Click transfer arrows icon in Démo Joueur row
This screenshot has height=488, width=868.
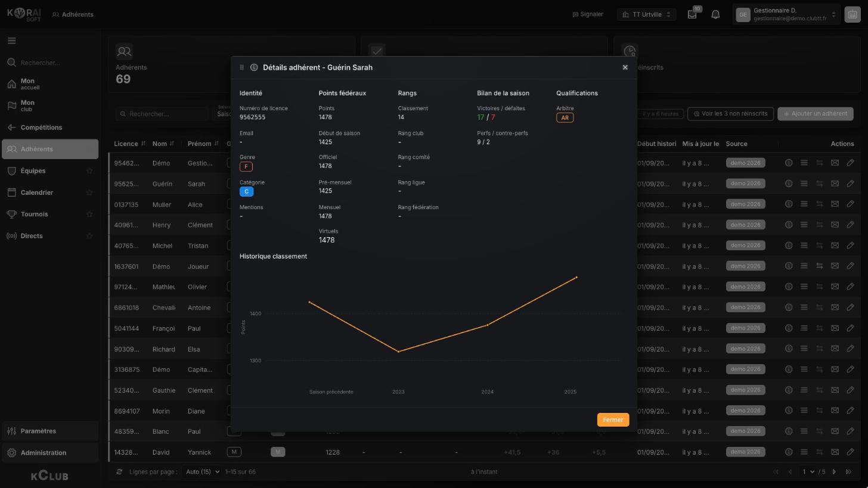coord(819,266)
